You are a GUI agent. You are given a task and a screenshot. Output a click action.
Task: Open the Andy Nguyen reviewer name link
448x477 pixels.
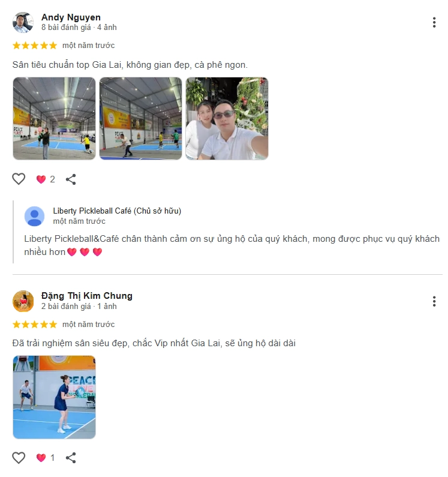pyautogui.click(x=71, y=17)
